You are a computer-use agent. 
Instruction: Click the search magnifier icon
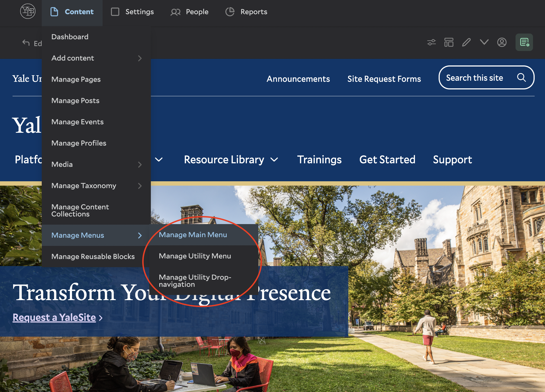tap(521, 77)
